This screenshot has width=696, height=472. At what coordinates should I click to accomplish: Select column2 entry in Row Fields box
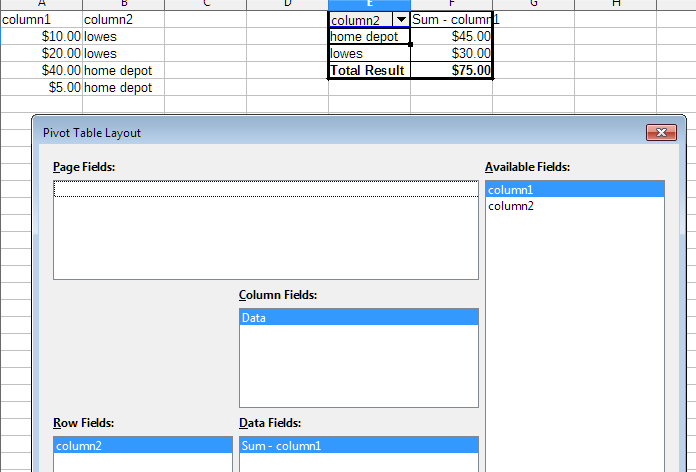click(x=142, y=445)
